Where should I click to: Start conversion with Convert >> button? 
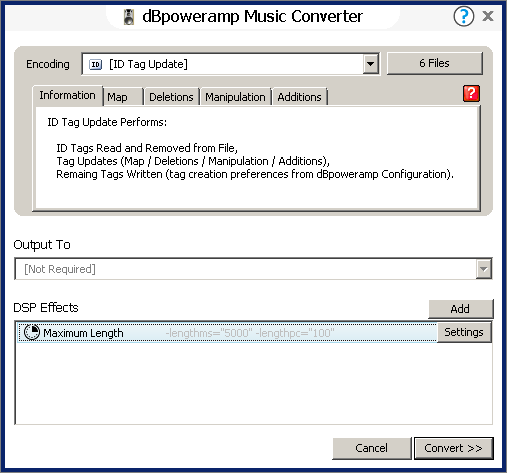point(453,448)
